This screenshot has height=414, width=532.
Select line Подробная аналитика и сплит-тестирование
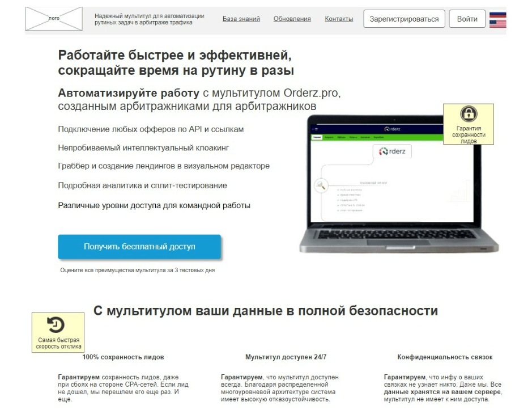142,186
